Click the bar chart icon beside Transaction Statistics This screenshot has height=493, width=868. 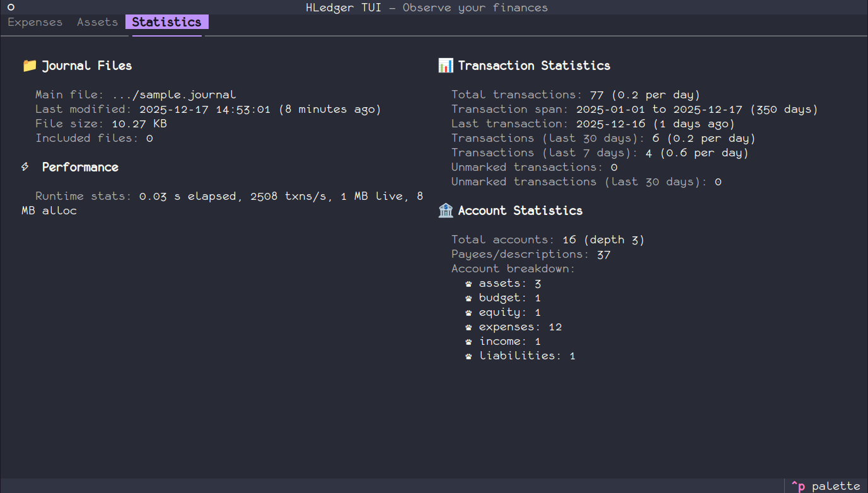(445, 66)
